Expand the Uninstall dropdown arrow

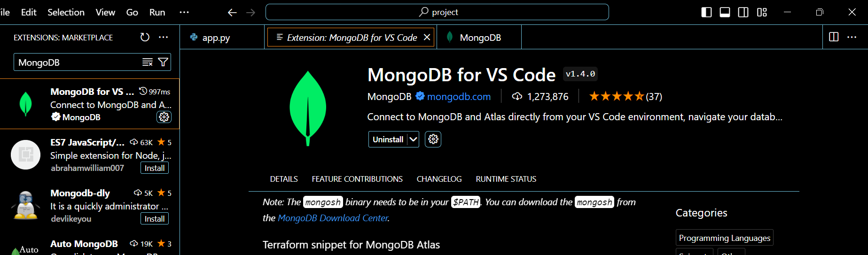[x=413, y=139]
